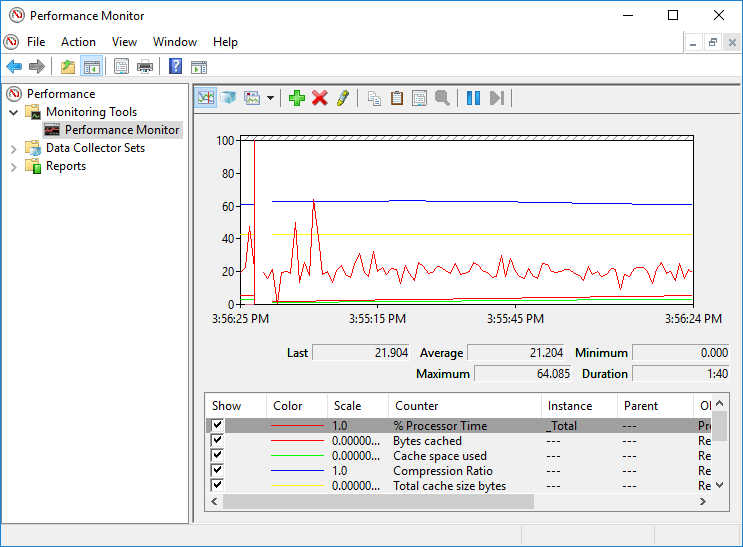Click the blue Back arrow icon
Image resolution: width=743 pixels, height=547 pixels.
click(14, 67)
